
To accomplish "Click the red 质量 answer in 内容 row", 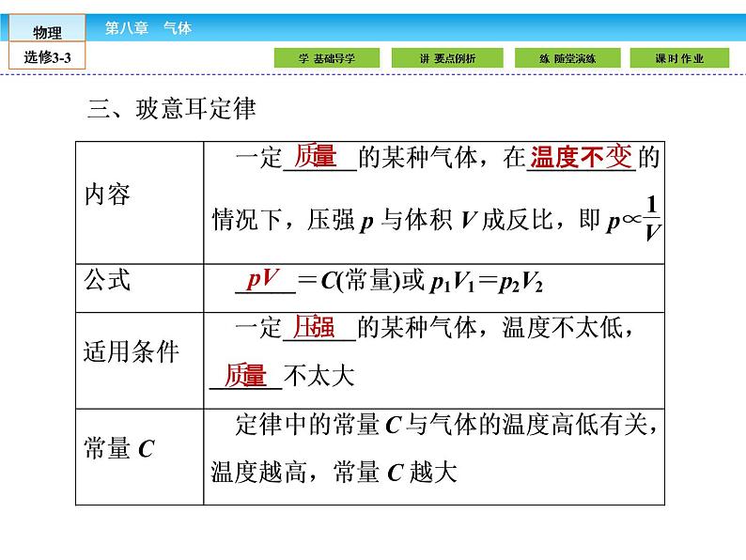I will click(x=315, y=157).
